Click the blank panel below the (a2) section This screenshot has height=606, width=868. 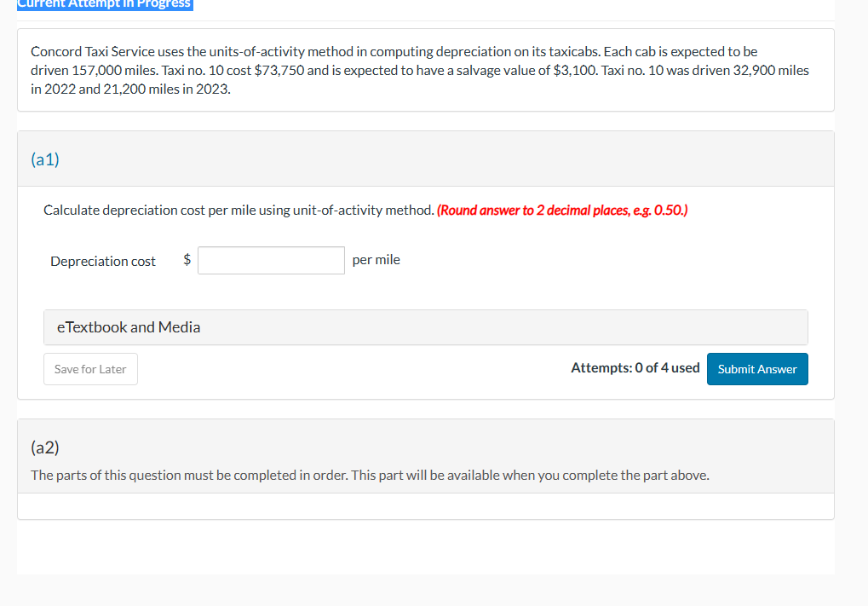pyautogui.click(x=425, y=505)
